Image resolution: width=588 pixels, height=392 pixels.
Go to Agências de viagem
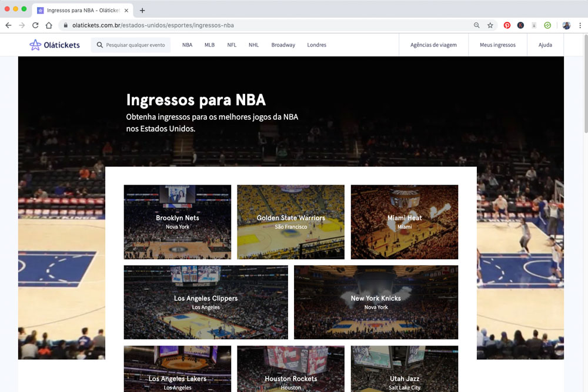(x=433, y=45)
